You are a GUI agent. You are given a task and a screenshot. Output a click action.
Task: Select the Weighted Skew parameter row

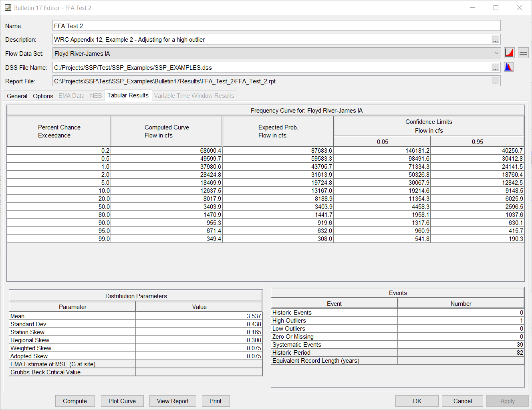coord(136,348)
